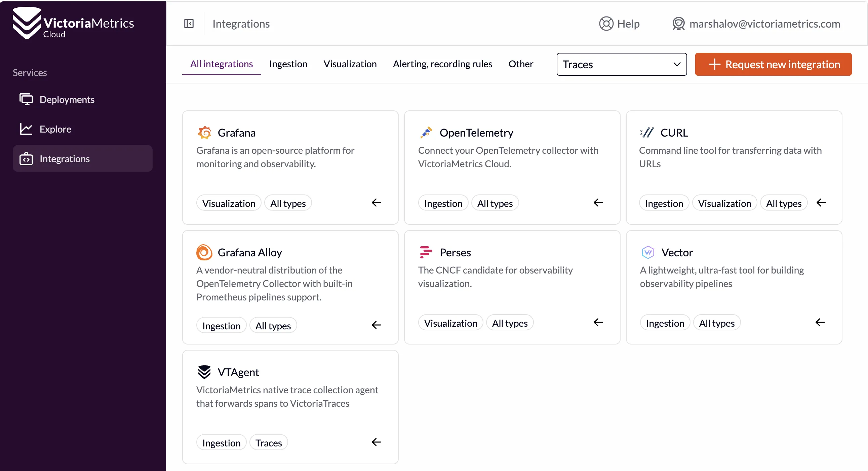The width and height of the screenshot is (868, 471).
Task: Click the arrow on the Vector card
Action: [820, 322]
